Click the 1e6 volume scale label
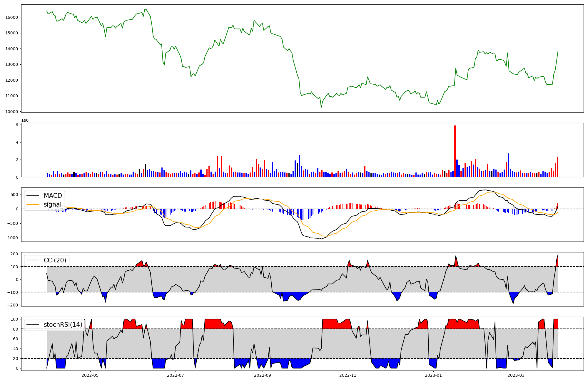This screenshot has width=588, height=382. (25, 120)
